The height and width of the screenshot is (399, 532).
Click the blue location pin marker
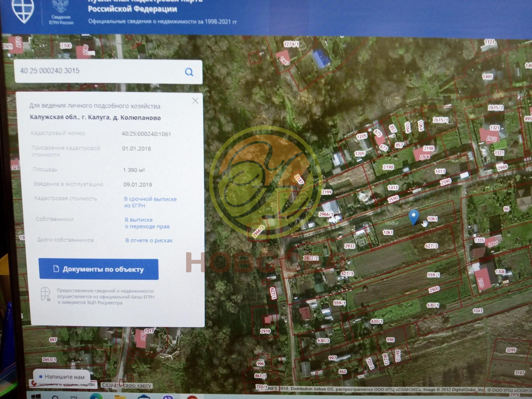[x=414, y=216]
